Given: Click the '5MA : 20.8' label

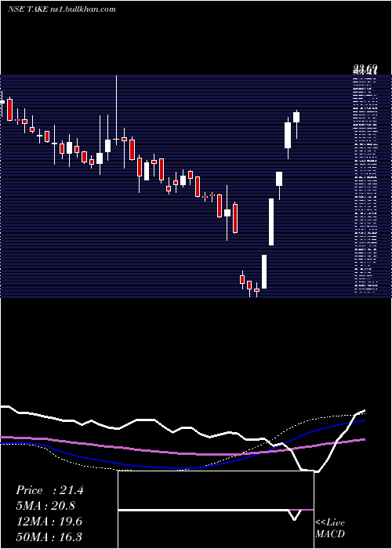Looking at the screenshot, I should point(45,506).
